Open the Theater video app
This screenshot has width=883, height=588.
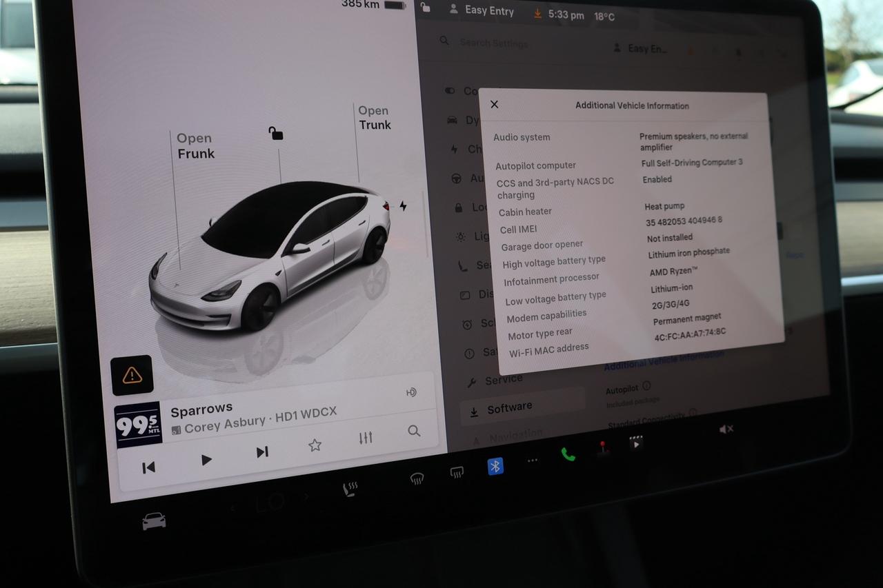tap(636, 443)
